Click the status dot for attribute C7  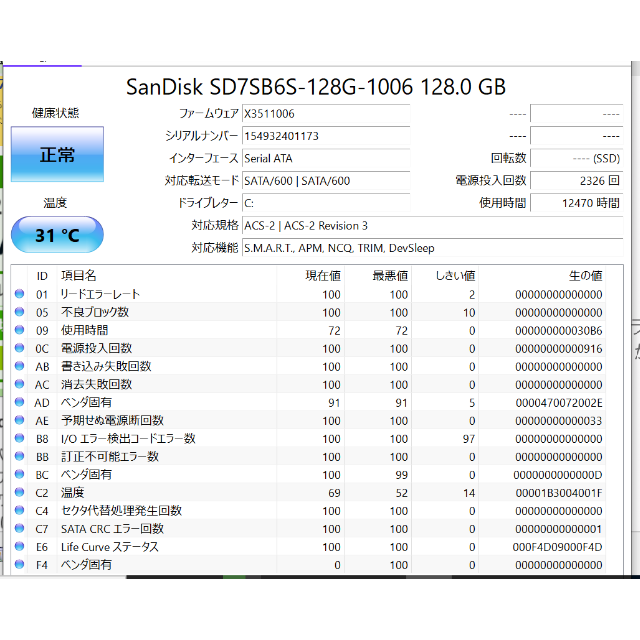tap(19, 528)
